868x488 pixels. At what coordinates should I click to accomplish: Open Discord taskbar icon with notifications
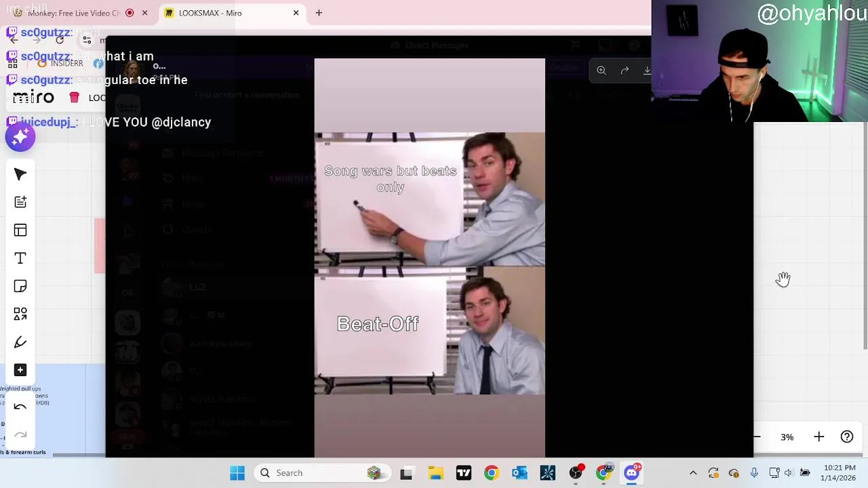(x=632, y=473)
